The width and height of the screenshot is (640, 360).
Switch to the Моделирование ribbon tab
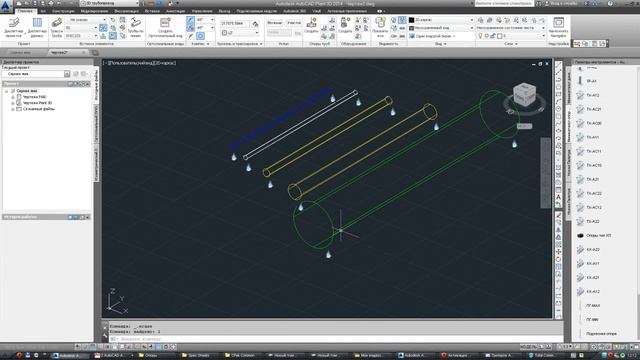[x=94, y=11]
